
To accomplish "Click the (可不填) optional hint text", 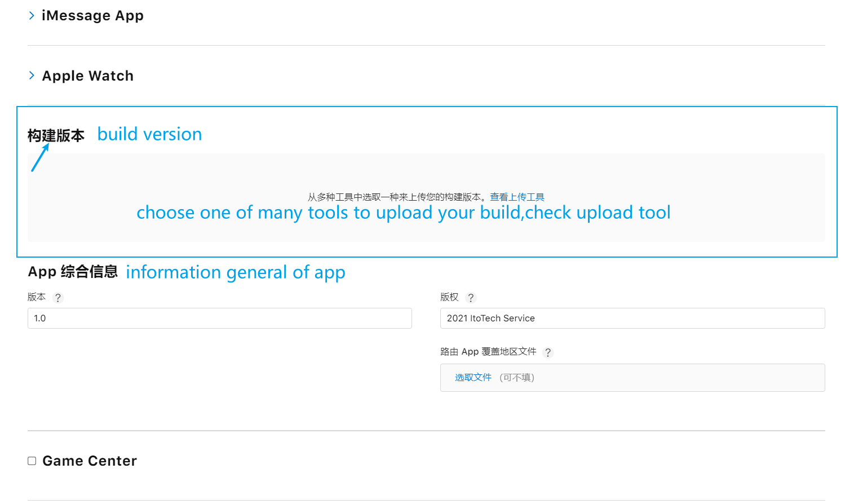I will 517,378.
